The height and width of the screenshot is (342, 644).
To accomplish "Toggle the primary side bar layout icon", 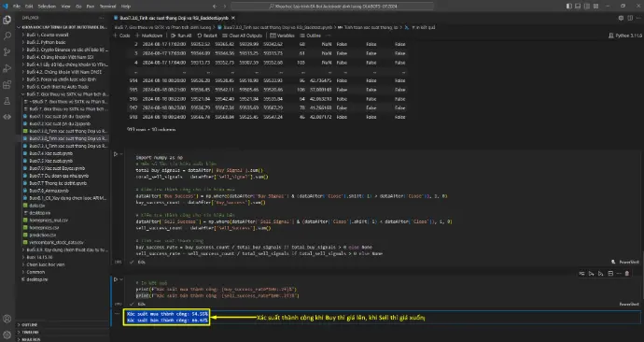I will (x=568, y=7).
